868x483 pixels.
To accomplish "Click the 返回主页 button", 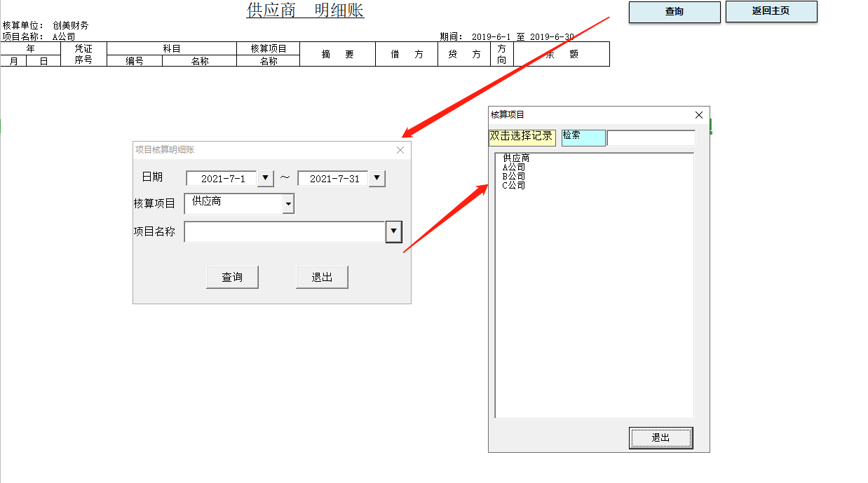I will click(771, 12).
